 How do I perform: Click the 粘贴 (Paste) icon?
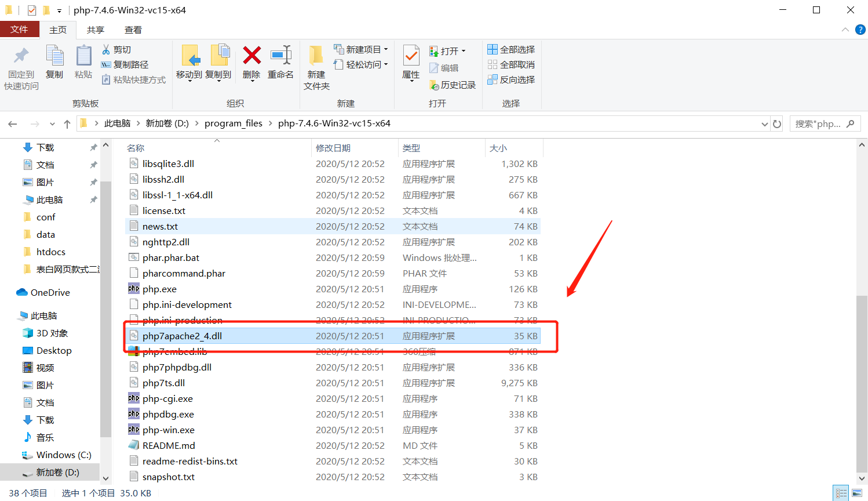pos(83,64)
